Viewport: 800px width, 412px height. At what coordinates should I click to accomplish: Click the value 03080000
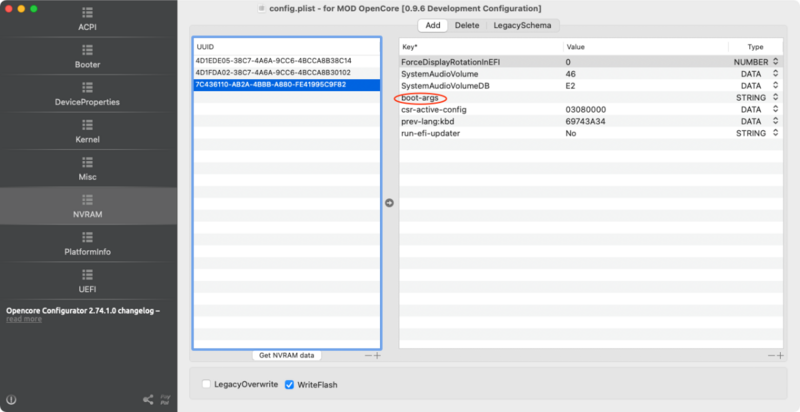(586, 110)
